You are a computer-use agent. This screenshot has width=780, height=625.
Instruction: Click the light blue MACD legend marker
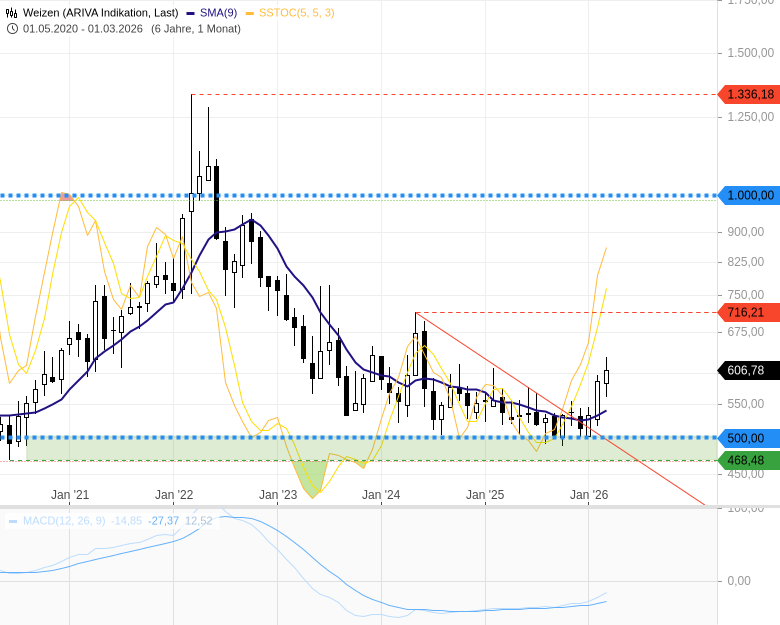click(x=13, y=521)
